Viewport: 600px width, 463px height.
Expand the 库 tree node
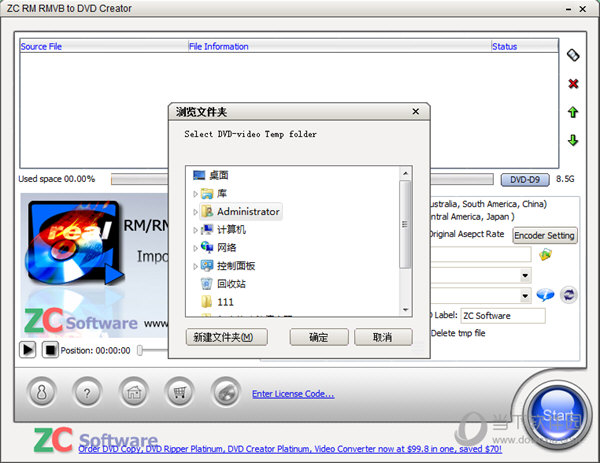[195, 194]
